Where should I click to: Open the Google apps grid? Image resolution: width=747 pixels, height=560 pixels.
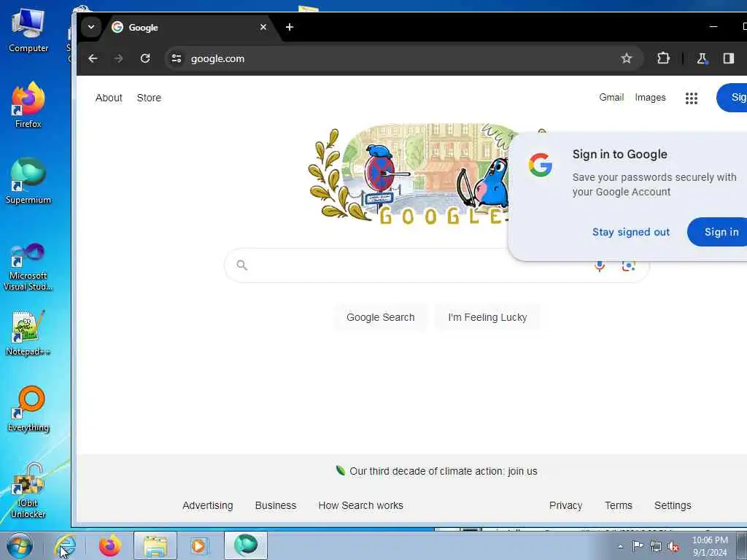coord(692,98)
